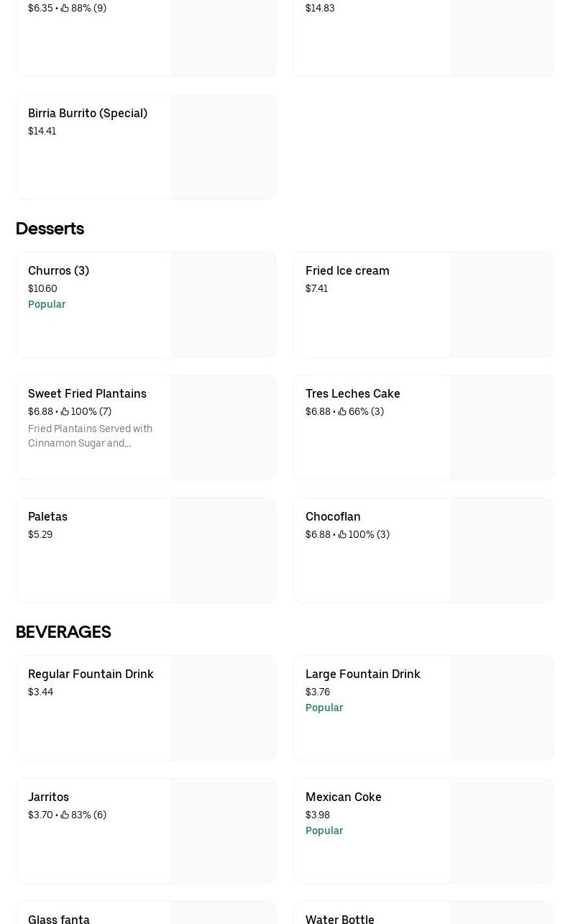Select the Churros (3) item name
Screen dimensions: 578x924
(58, 270)
